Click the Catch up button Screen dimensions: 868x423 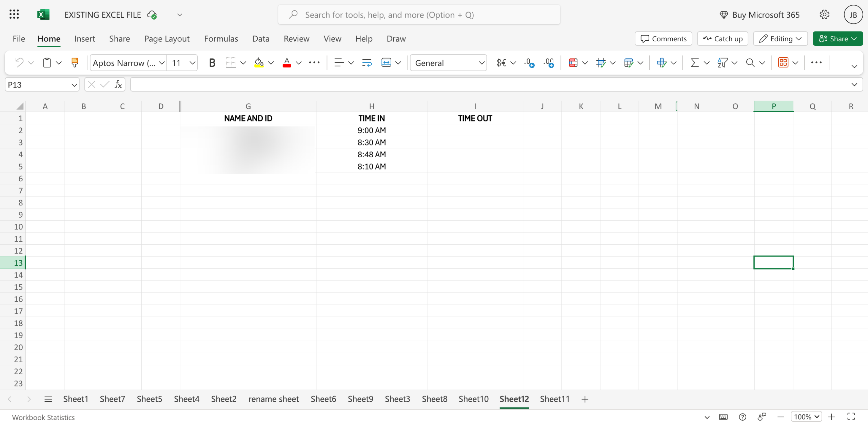723,39
